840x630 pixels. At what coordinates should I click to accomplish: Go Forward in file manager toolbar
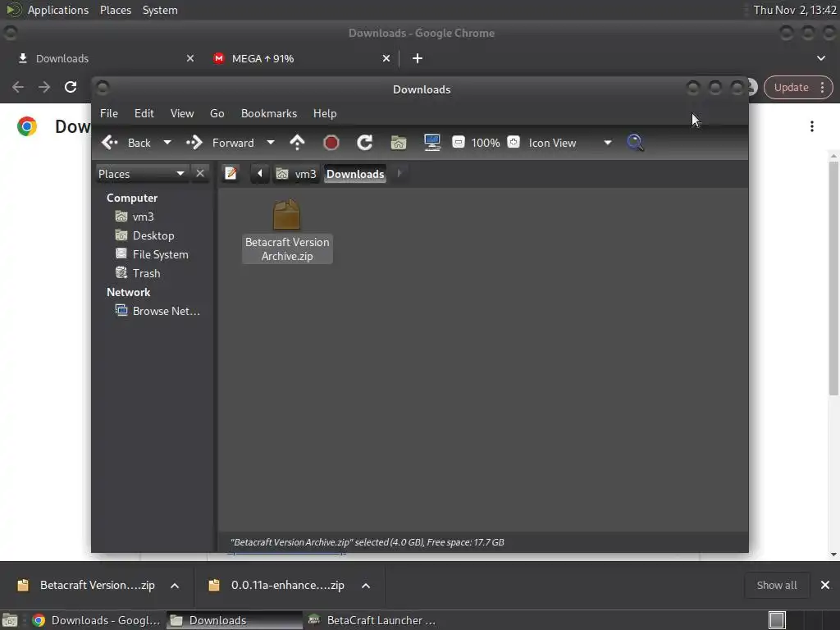click(220, 143)
